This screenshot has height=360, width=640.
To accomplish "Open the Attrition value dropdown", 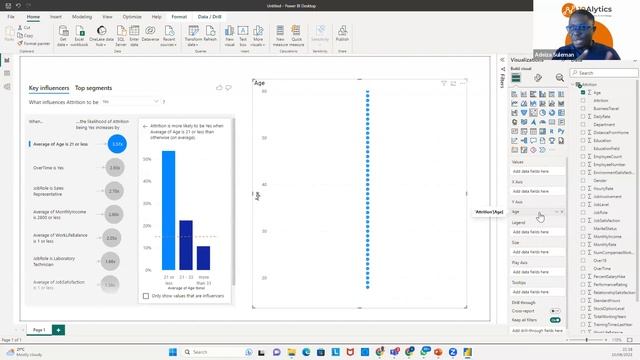I will [130, 102].
